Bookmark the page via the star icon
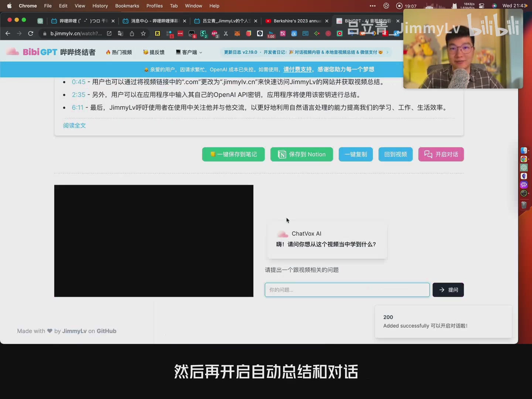Screen dimensions: 532x399 143,34
